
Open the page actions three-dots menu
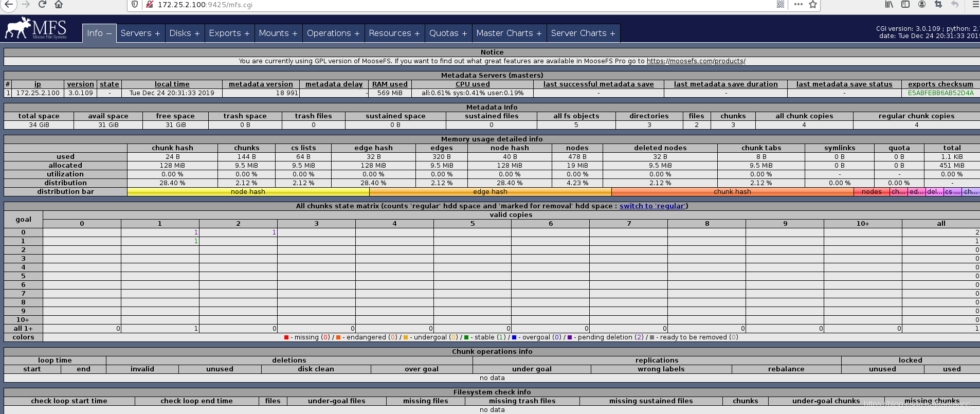(x=798, y=4)
